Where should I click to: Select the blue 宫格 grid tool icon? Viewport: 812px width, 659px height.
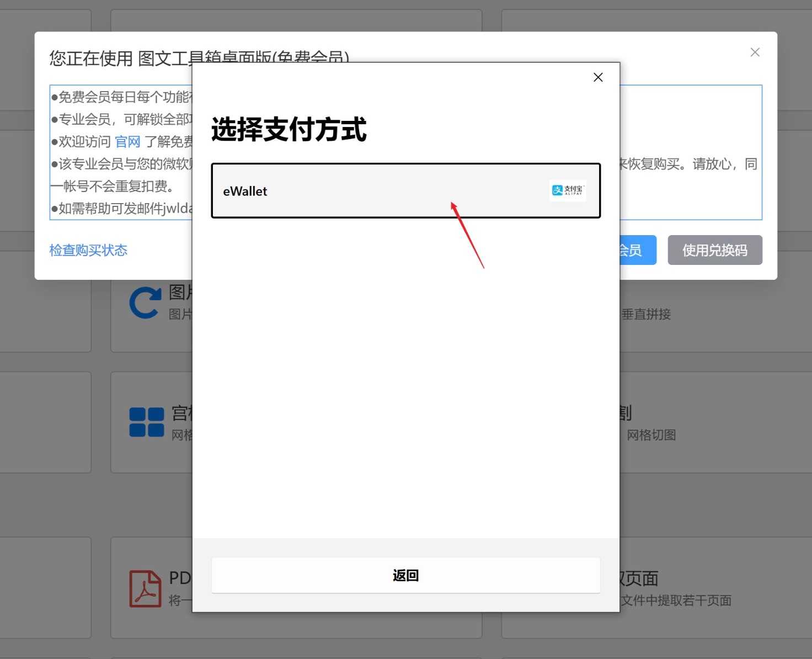147,422
